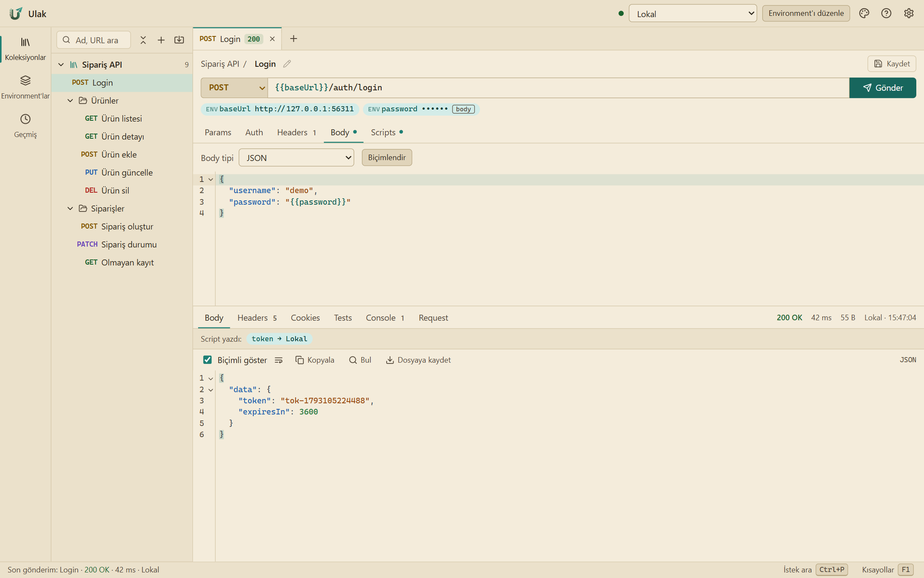Switch to the Scripts request tab
This screenshot has width=924, height=578.
click(387, 132)
